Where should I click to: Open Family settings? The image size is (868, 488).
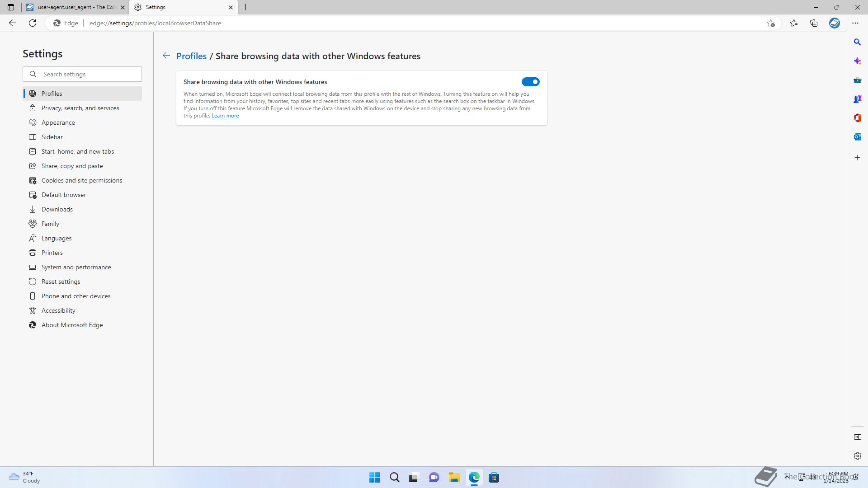[x=82, y=224]
